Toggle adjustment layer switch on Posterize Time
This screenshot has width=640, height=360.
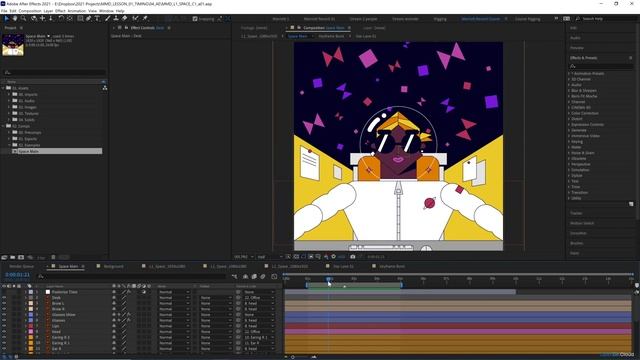[144, 292]
